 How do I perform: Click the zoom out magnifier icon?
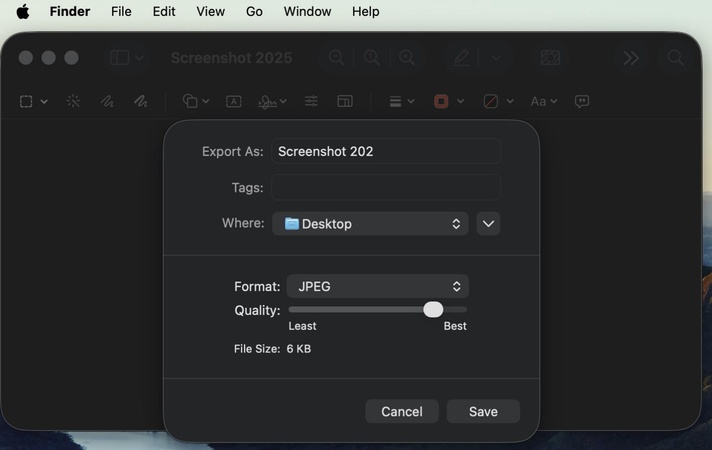(336, 58)
